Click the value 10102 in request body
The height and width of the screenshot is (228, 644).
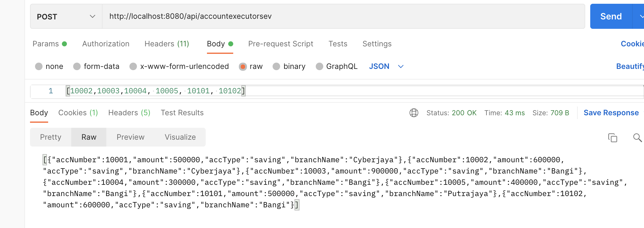pyautogui.click(x=230, y=91)
